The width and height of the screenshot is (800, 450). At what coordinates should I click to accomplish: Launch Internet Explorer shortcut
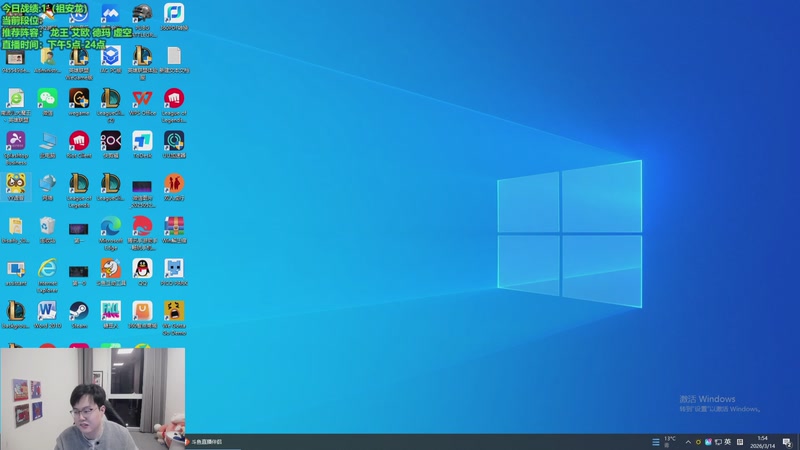tap(47, 269)
